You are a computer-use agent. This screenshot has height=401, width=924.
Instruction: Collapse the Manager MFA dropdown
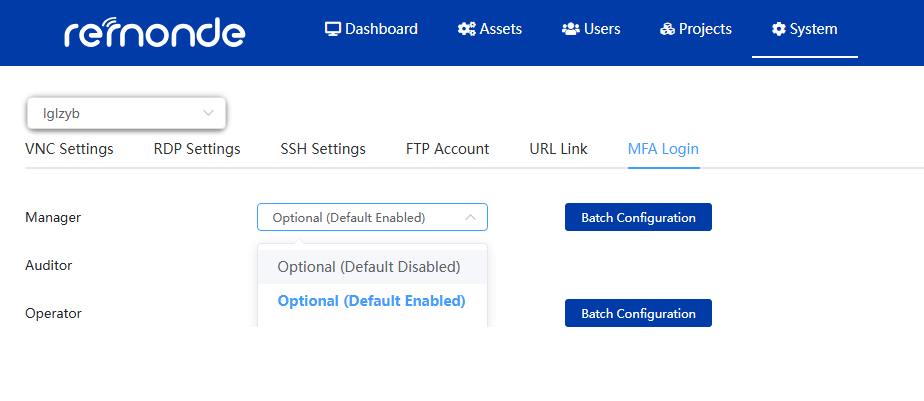[x=372, y=217]
